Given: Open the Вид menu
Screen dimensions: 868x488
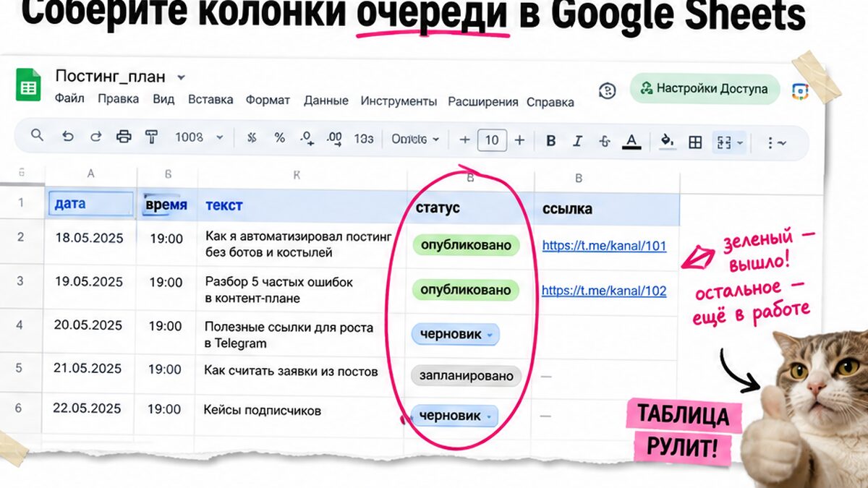Looking at the screenshot, I should pos(163,99).
